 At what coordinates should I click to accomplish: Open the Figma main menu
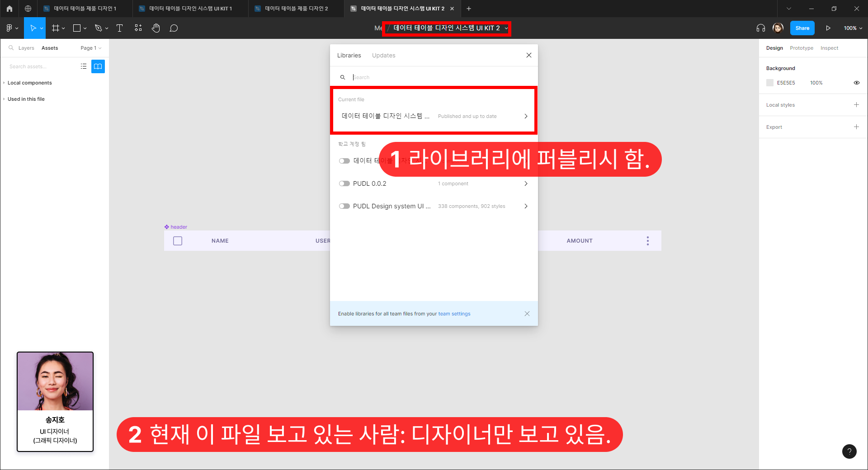[12, 28]
